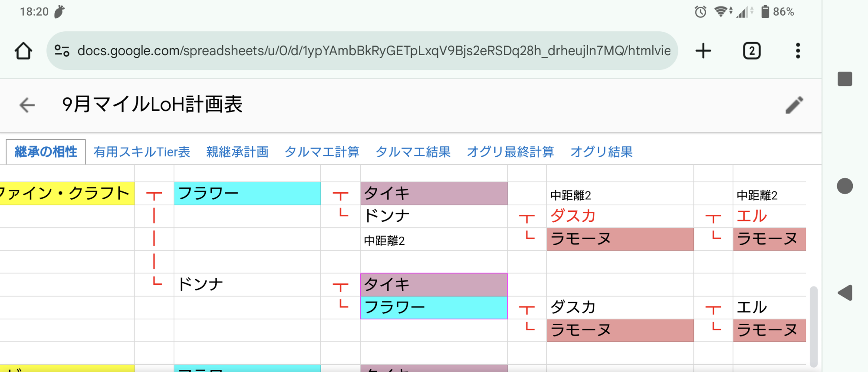The width and height of the screenshot is (868, 372).
Task: Focus the docs.google.com address bar
Action: (x=362, y=51)
